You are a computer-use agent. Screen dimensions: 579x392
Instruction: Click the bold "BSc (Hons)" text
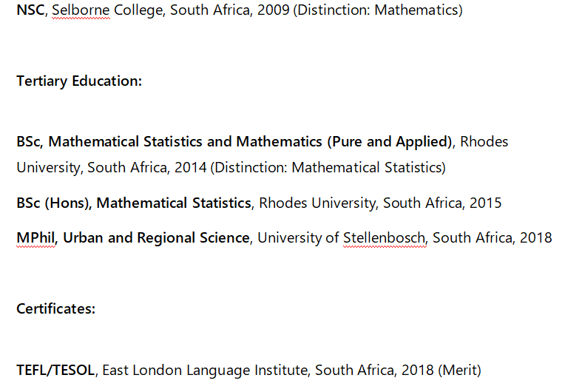53,203
